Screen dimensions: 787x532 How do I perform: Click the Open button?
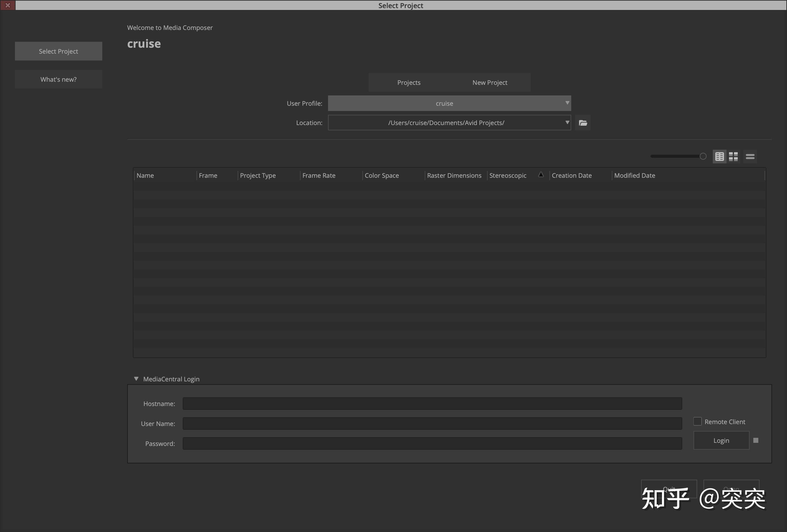click(731, 489)
